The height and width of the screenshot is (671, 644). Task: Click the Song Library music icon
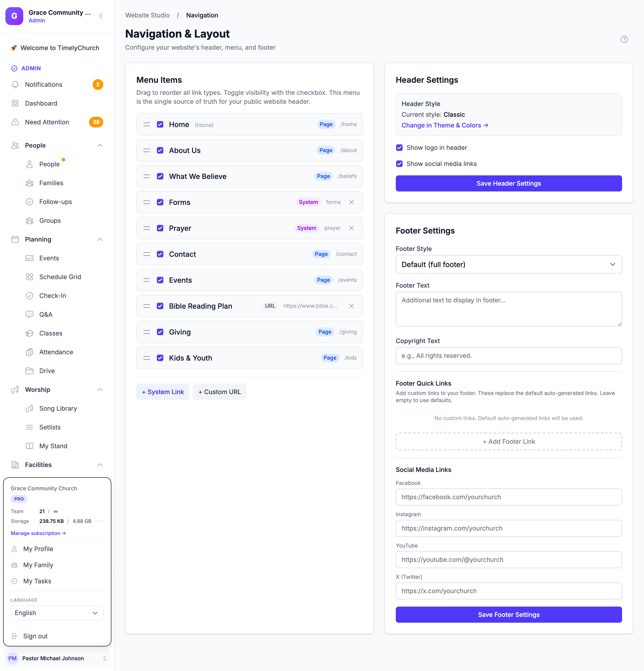point(30,408)
